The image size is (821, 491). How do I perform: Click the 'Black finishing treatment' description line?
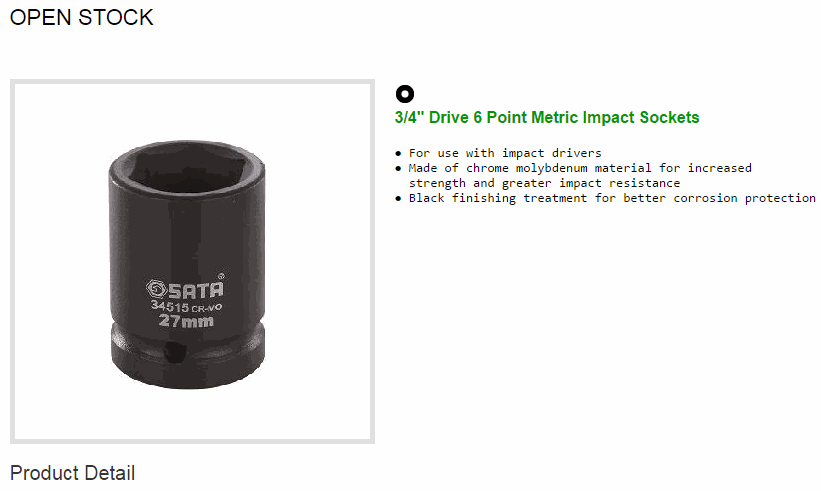pyautogui.click(x=612, y=198)
